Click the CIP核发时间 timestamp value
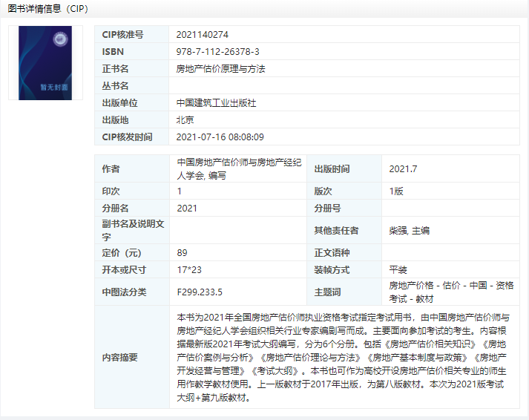 (x=220, y=137)
